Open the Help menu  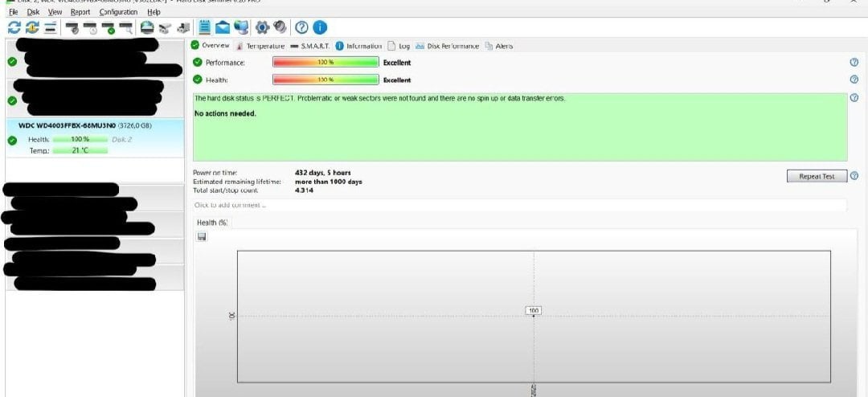(x=154, y=11)
